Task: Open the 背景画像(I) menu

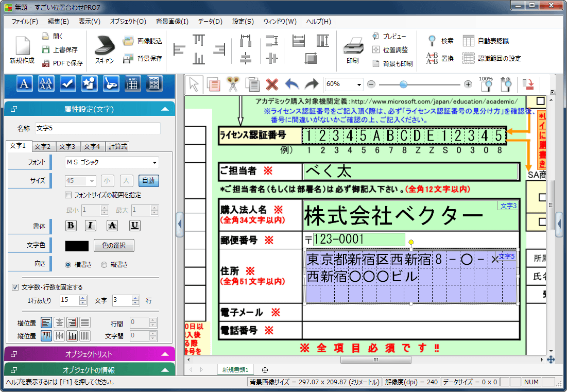Action: click(x=172, y=21)
